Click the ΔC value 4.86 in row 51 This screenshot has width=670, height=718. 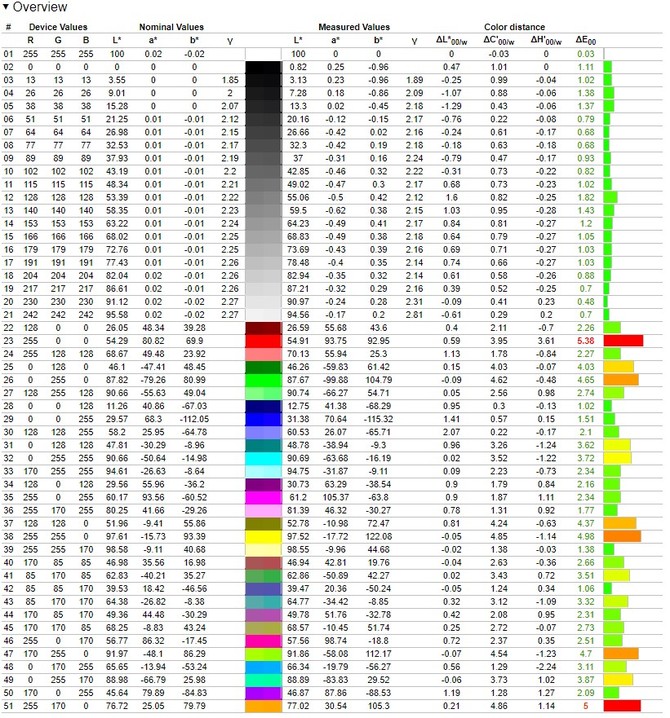[x=499, y=707]
